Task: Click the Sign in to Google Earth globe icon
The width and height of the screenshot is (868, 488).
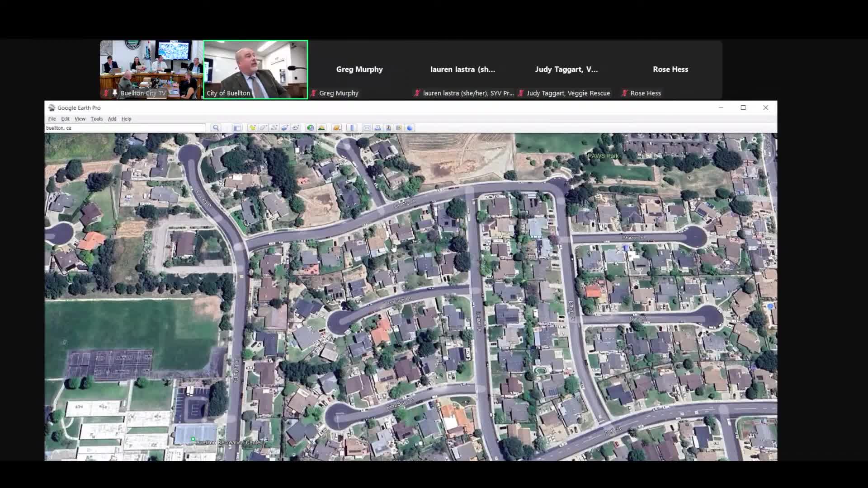Action: pyautogui.click(x=410, y=128)
